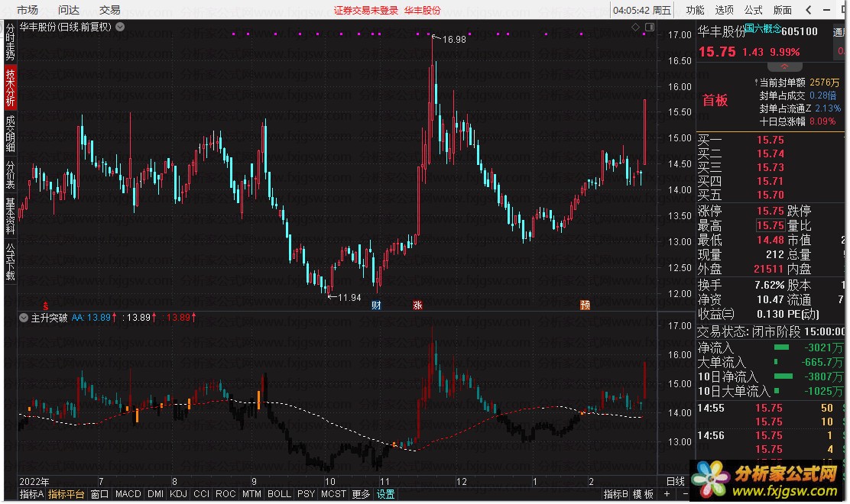Click 10日大单流入 -1025万 row
The width and height of the screenshot is (850, 504).
click(x=771, y=391)
